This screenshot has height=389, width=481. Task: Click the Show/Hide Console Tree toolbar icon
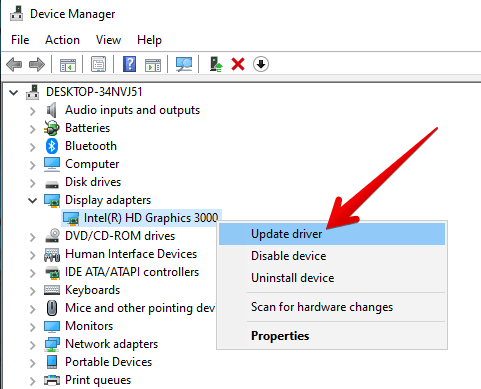[x=68, y=64]
